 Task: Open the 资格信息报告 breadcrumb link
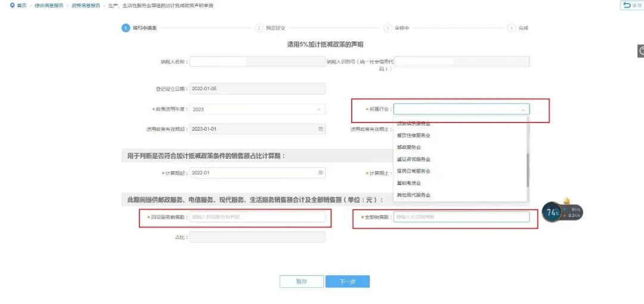(86, 6)
